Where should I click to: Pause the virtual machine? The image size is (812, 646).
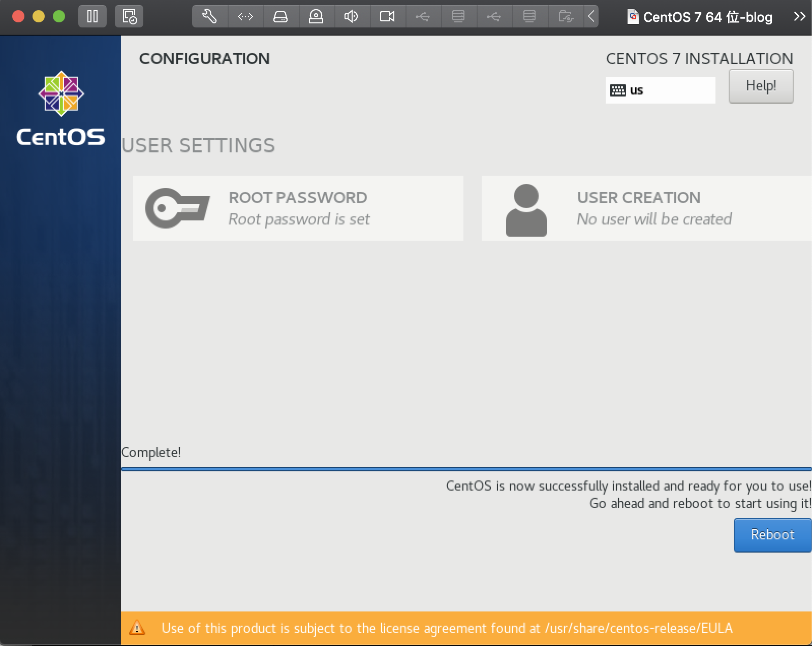[x=92, y=17]
